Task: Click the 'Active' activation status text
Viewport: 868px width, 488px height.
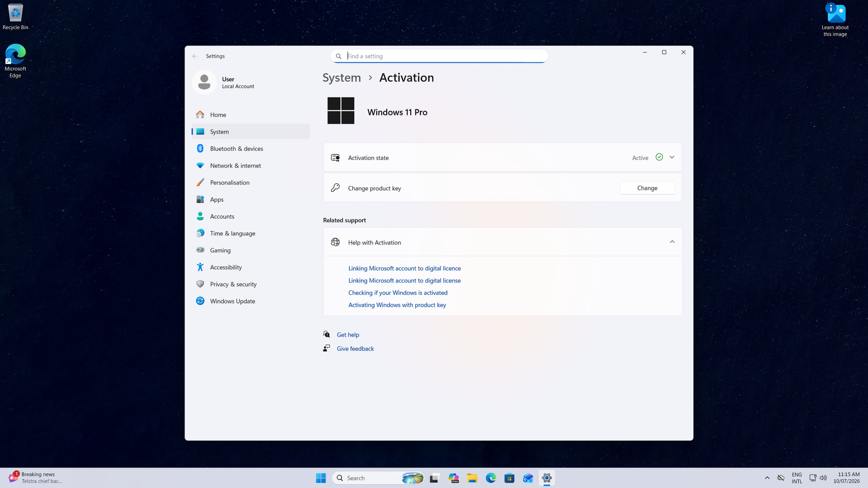Action: 640,158
